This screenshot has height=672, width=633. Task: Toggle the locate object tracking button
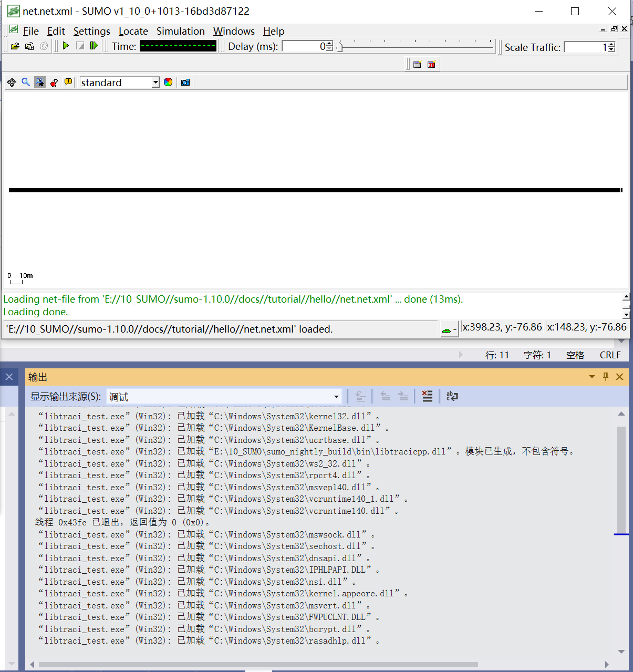(x=40, y=82)
